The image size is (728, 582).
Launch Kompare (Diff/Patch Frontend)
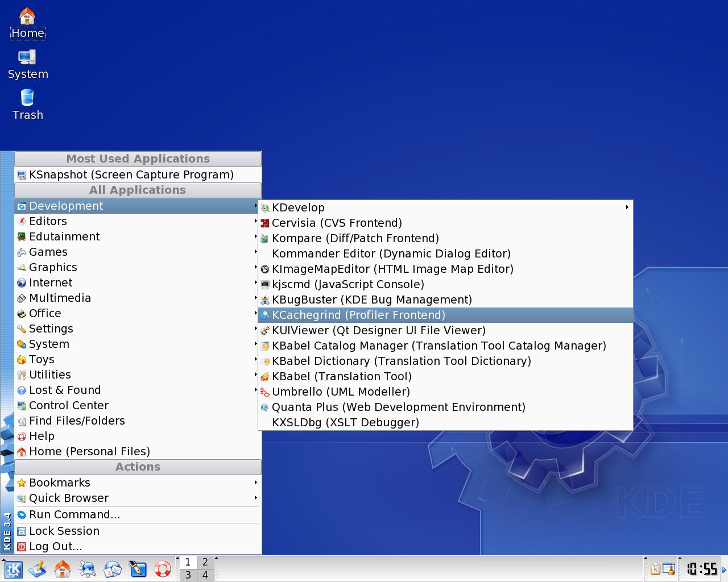[x=445, y=238]
